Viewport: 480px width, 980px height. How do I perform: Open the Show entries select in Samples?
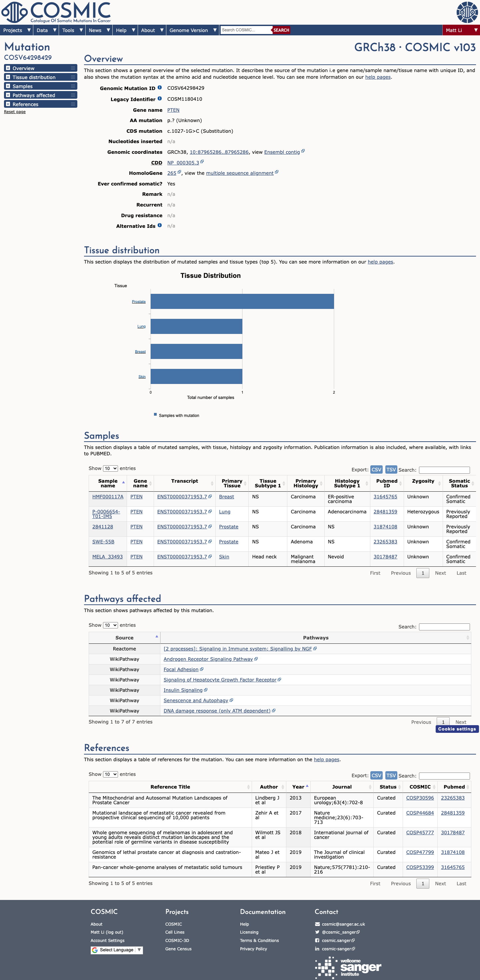pos(110,468)
